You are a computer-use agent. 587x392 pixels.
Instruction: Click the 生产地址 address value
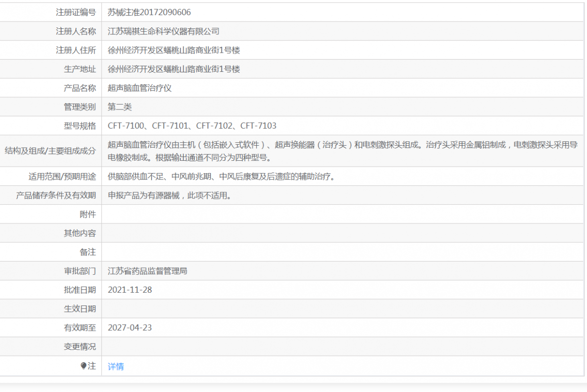(174, 69)
